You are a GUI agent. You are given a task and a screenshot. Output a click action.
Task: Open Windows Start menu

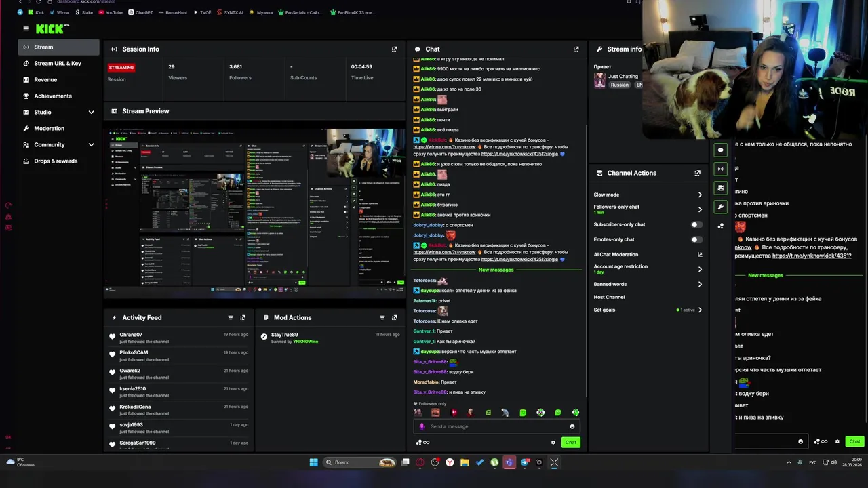coord(313,462)
